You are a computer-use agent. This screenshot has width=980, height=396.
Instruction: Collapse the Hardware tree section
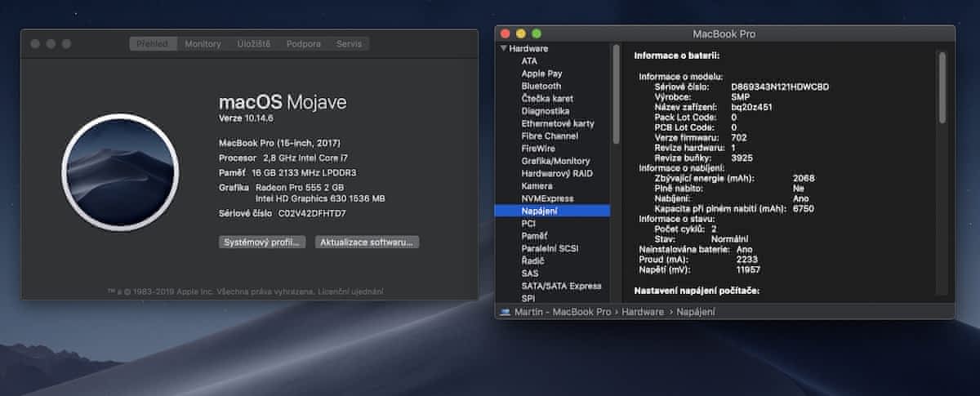click(x=504, y=49)
